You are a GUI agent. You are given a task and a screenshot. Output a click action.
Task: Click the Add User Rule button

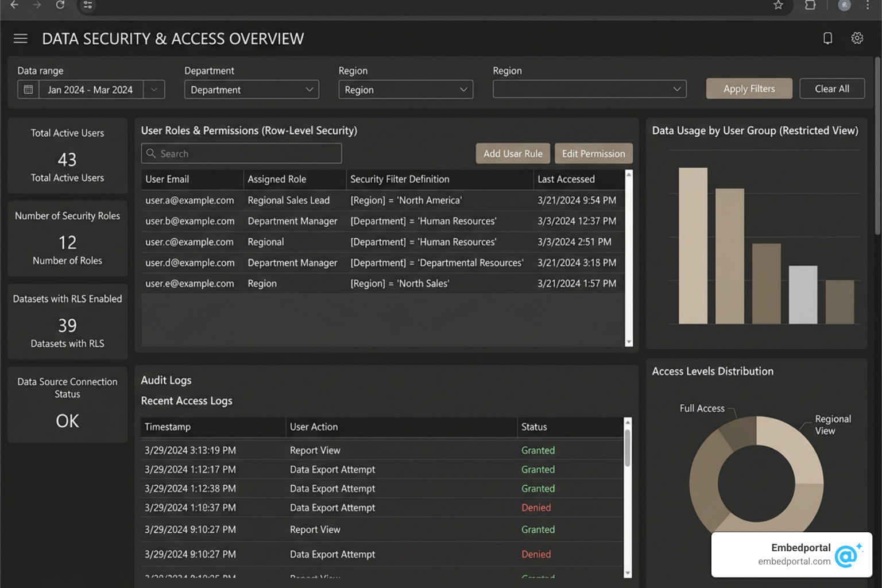point(513,153)
